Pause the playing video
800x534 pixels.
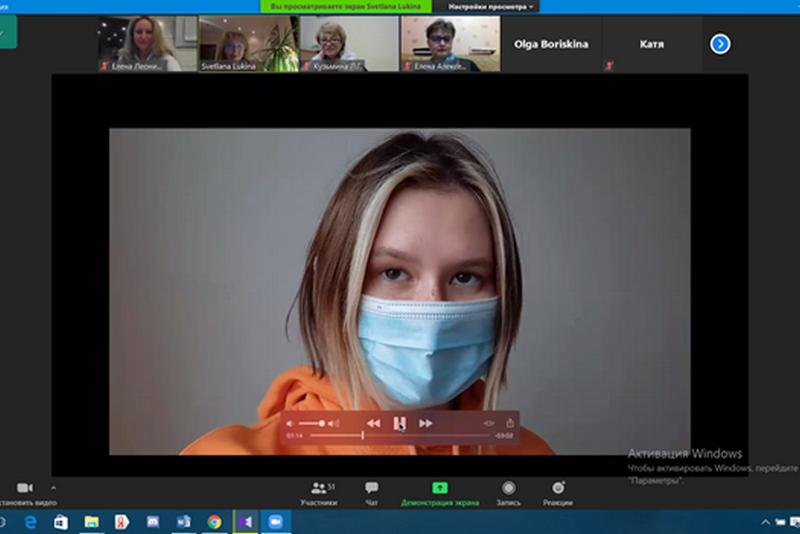[x=399, y=423]
